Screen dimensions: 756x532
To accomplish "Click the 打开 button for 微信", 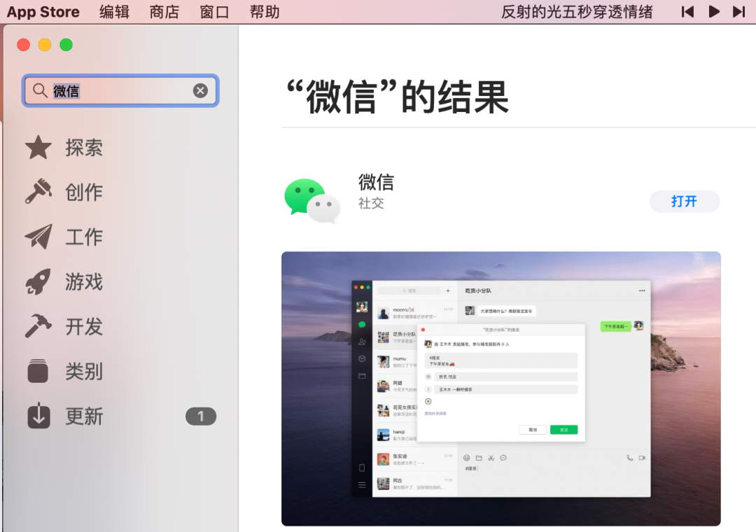I will (684, 201).
